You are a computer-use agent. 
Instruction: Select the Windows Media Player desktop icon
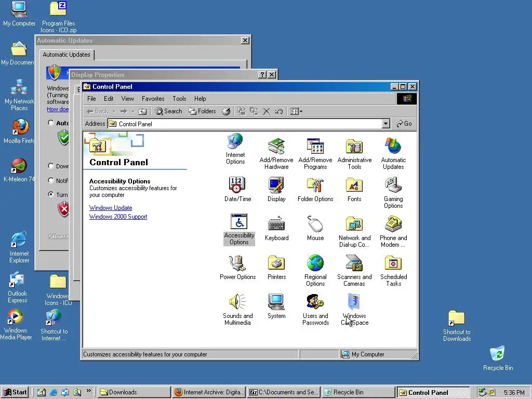(16, 324)
